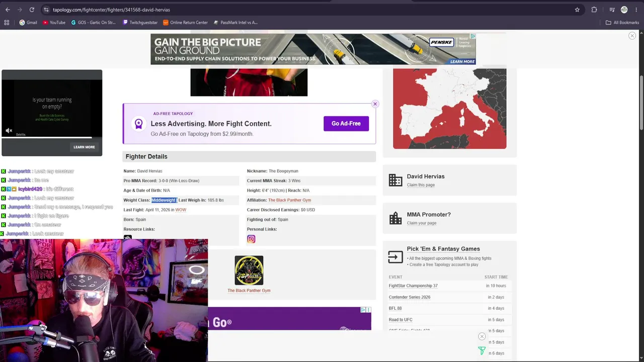Open the Road to UFC event

[x=400, y=320]
